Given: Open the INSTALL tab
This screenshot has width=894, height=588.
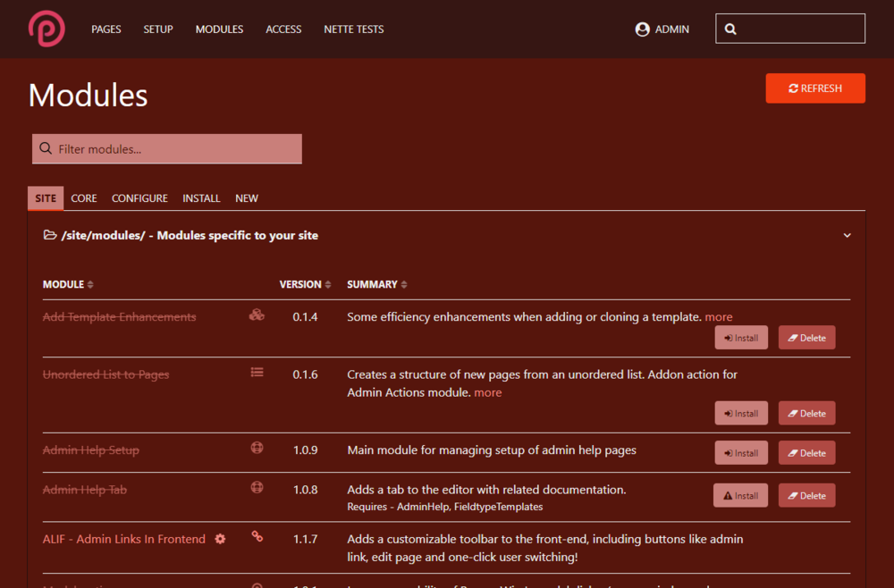Looking at the screenshot, I should click(201, 198).
